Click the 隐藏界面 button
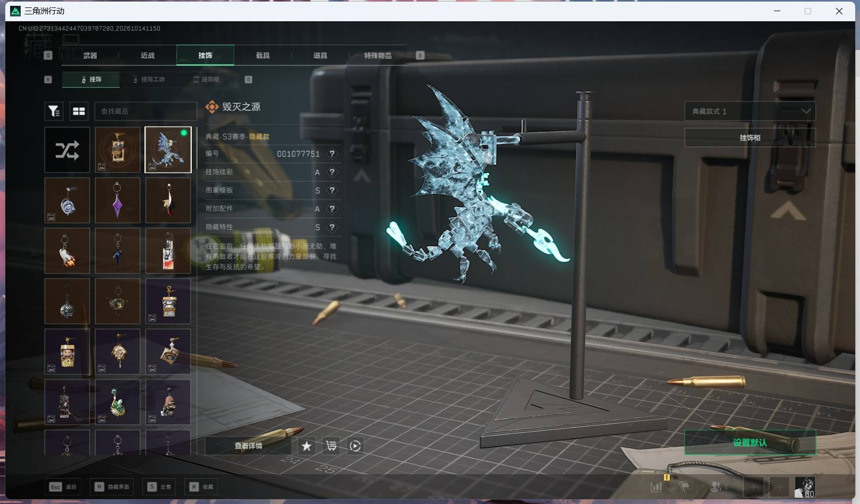This screenshot has height=504, width=860. 112,486
